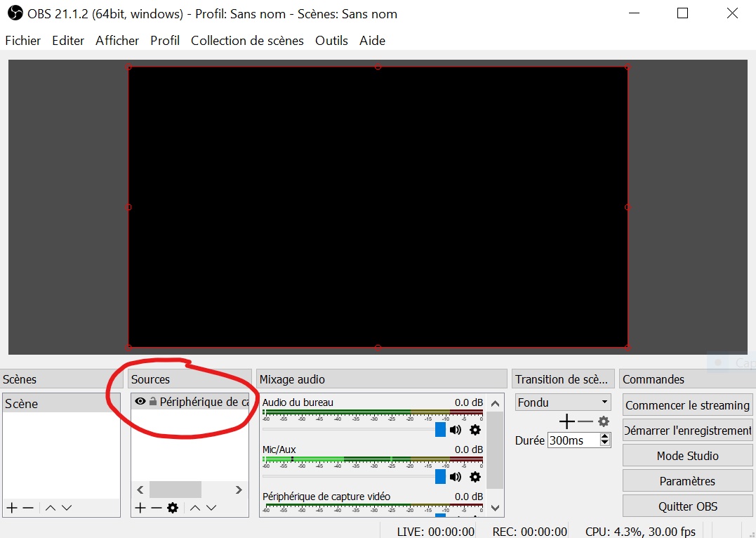Click the Durée 300ms input field
Screen dimensions: 756x538
tap(573, 440)
